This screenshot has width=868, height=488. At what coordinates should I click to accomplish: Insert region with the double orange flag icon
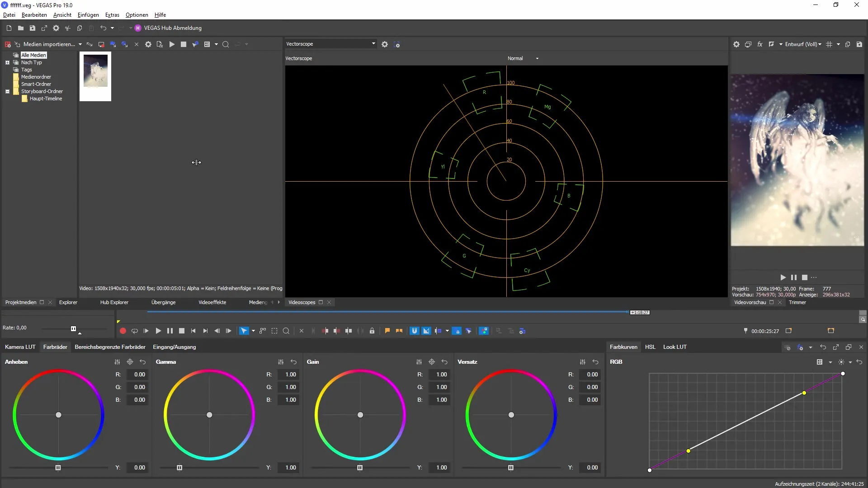tap(399, 331)
